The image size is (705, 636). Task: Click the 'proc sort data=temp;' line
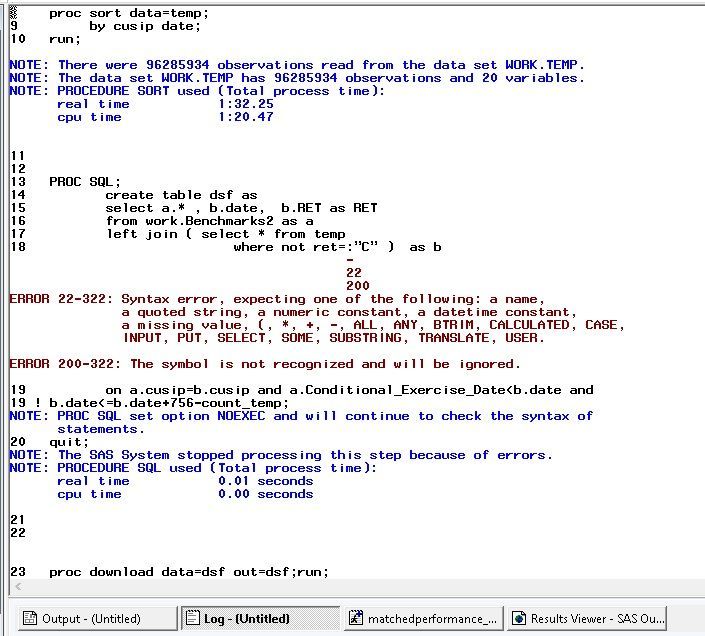pyautogui.click(x=129, y=13)
